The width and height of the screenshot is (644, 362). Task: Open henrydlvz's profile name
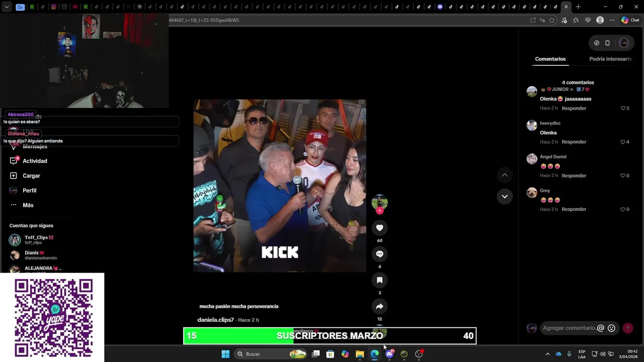click(x=550, y=123)
